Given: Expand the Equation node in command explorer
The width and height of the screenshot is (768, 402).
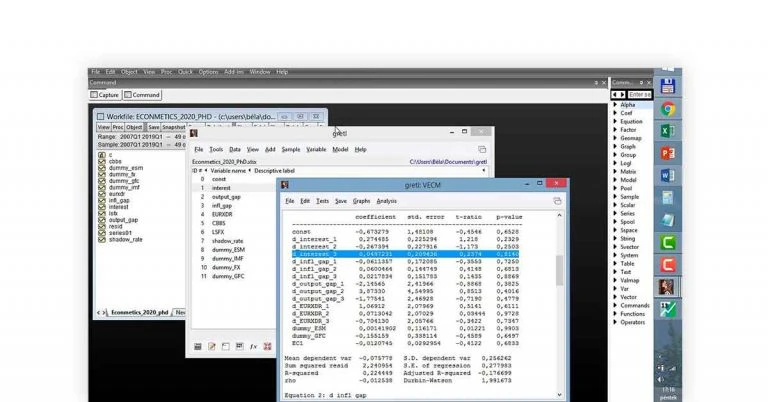Looking at the screenshot, I should pos(615,121).
